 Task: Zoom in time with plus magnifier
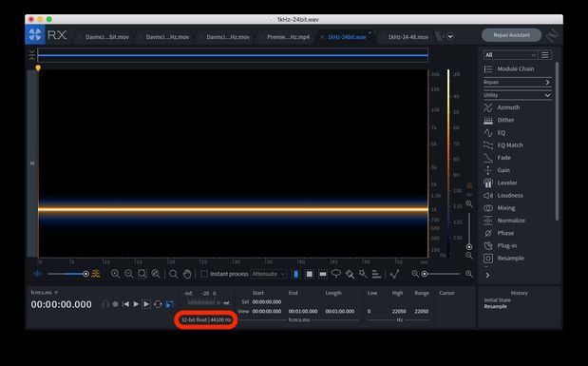(115, 274)
